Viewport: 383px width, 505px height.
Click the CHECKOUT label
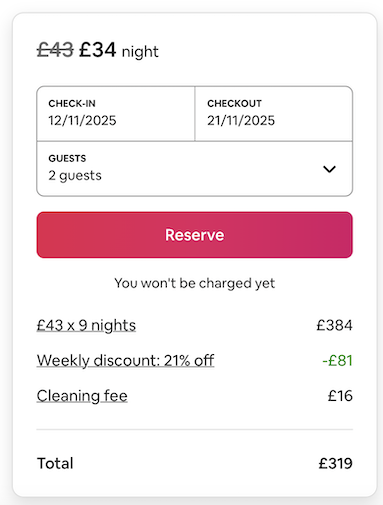point(234,103)
